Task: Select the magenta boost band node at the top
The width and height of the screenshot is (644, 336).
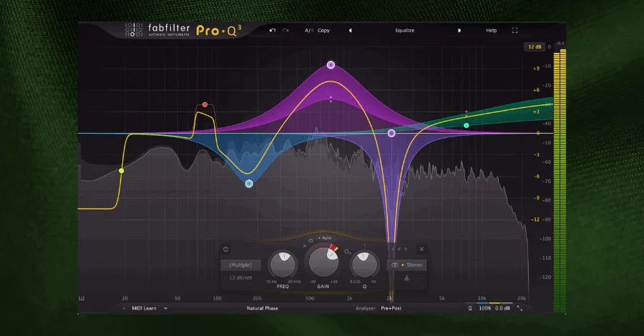Action: 331,65
